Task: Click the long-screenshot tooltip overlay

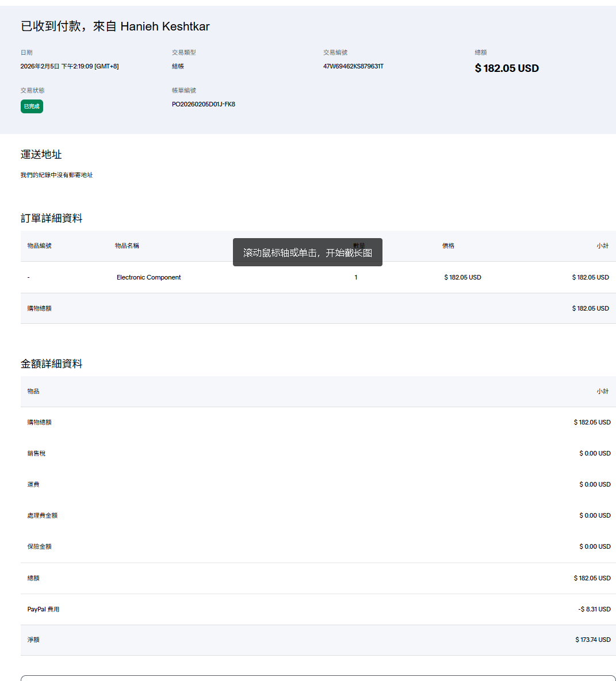Action: pyautogui.click(x=307, y=252)
